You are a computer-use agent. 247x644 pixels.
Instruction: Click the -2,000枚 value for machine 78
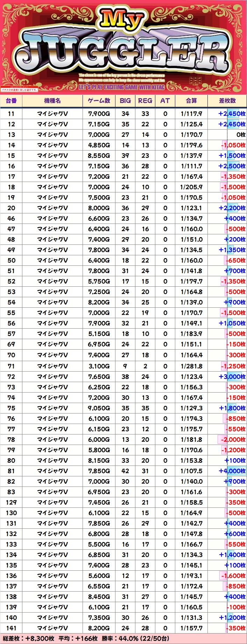(233, 439)
